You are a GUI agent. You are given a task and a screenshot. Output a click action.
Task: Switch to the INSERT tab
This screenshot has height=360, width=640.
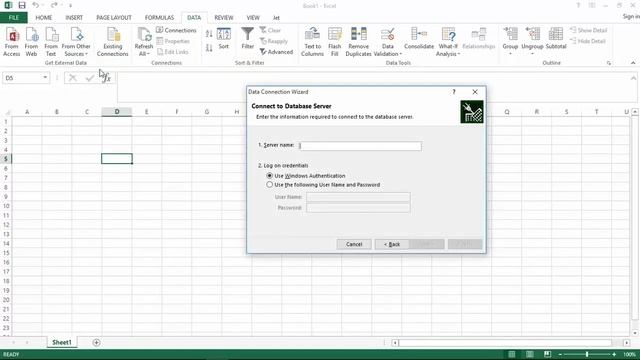(74, 18)
